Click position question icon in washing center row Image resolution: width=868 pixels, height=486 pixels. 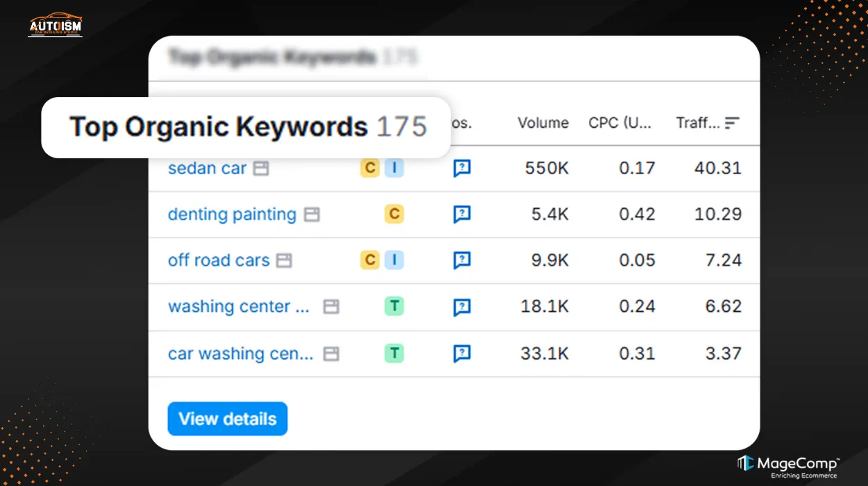click(462, 307)
